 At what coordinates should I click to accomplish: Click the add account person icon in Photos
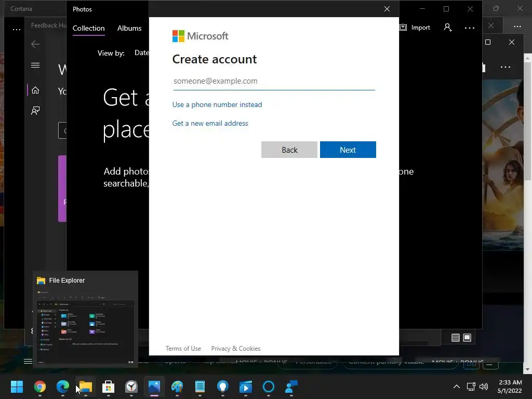tap(448, 28)
